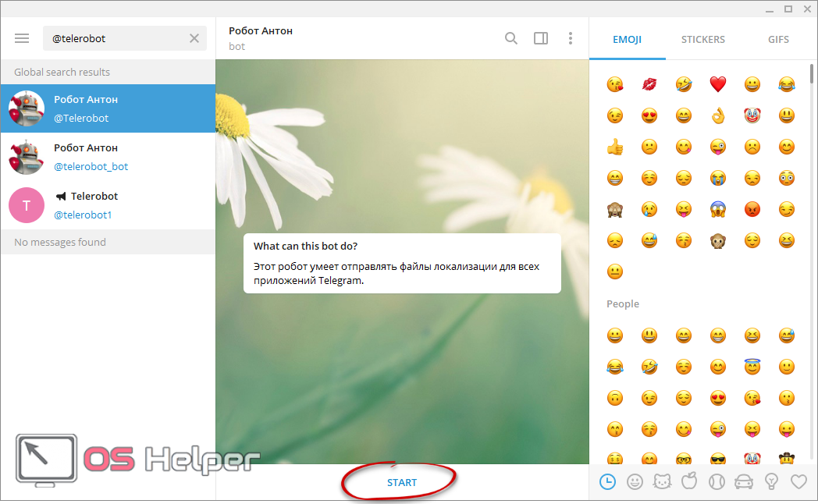This screenshot has height=504, width=818.
Task: Toggle the right sidebar panel icon
Action: (541, 38)
